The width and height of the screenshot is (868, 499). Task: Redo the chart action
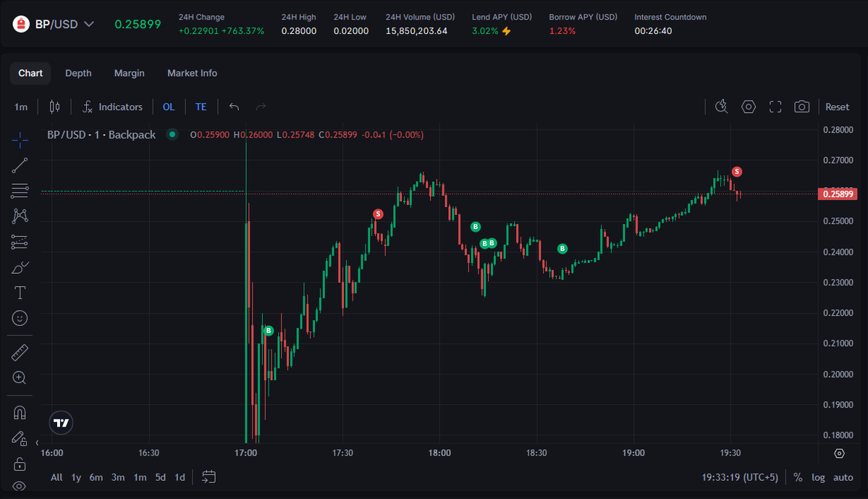(261, 107)
